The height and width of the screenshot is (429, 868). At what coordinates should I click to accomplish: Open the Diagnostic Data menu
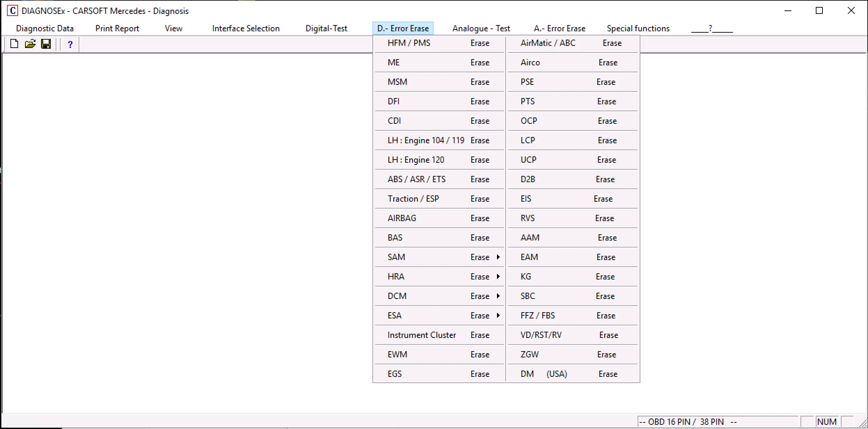click(45, 29)
